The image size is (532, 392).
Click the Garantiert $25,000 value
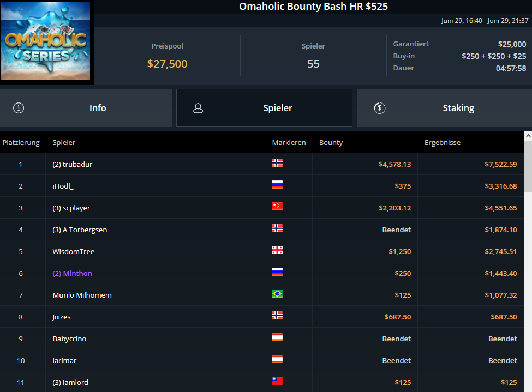512,44
